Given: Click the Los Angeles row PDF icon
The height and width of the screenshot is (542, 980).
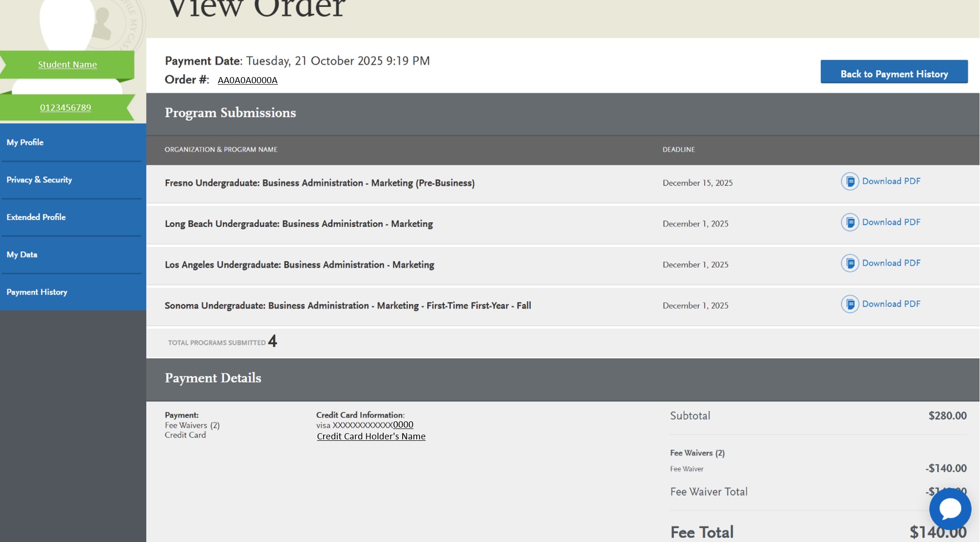Looking at the screenshot, I should point(849,263).
